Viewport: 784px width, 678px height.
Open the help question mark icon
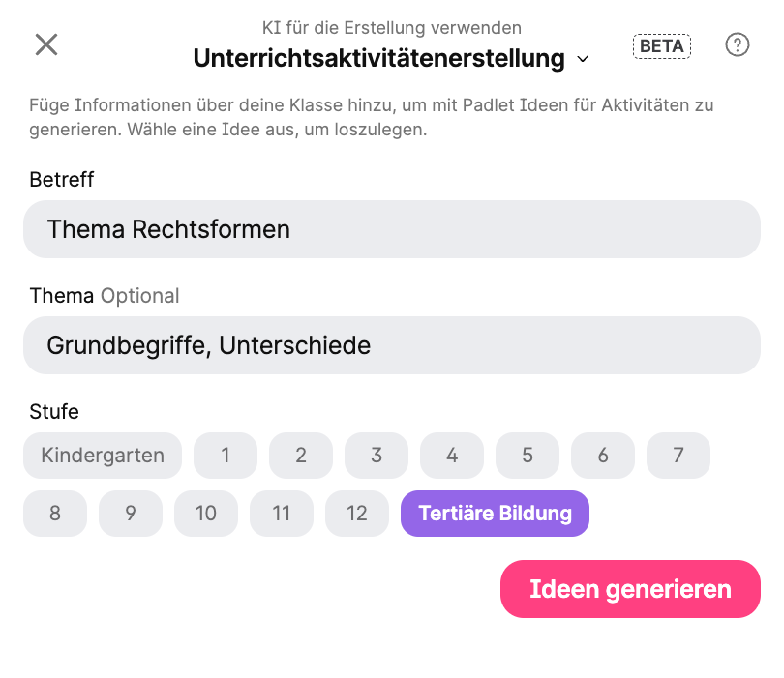(738, 44)
